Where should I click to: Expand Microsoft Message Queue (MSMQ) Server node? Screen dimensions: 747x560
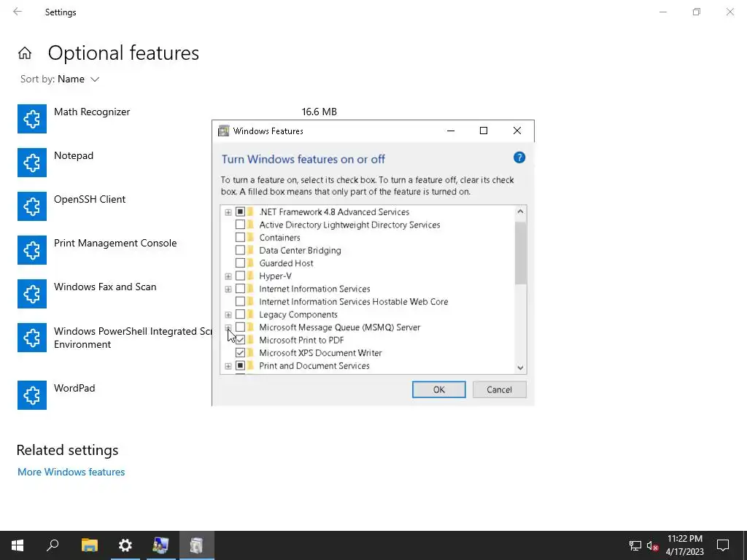[228, 327]
